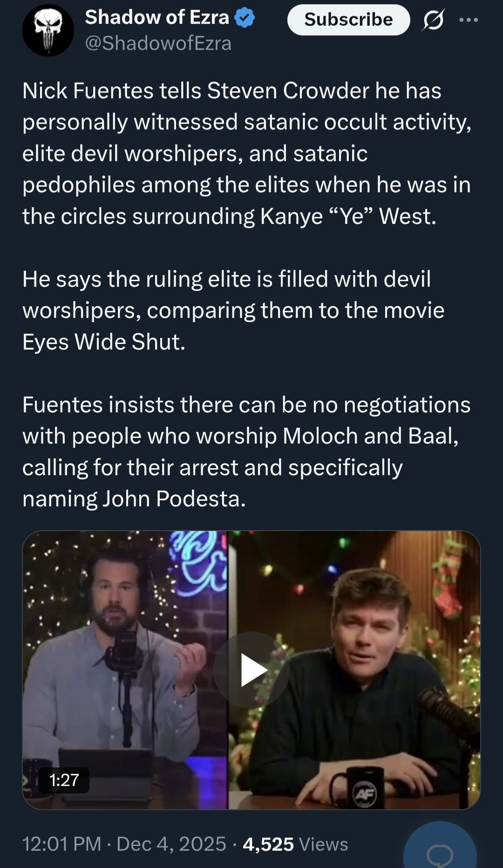503x868 pixels.
Task: Tap the paragraph starting "Fuentes insists"
Action: click(247, 451)
